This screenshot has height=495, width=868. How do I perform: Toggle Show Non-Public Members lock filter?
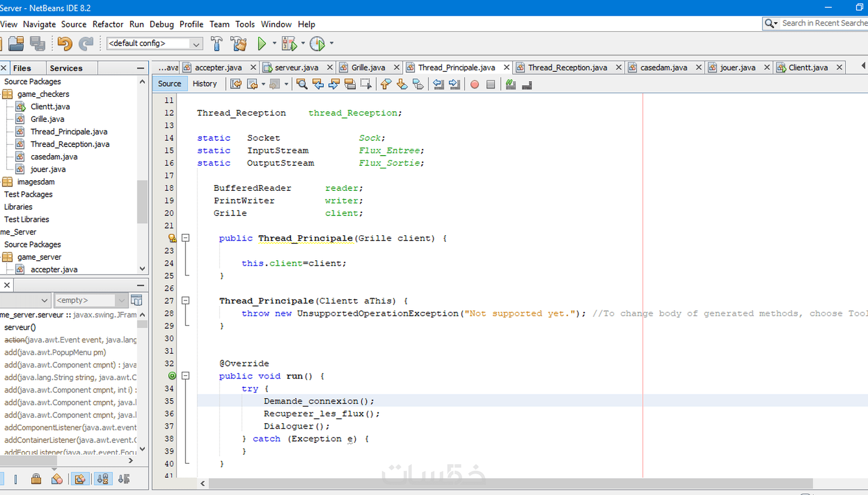[x=36, y=479]
